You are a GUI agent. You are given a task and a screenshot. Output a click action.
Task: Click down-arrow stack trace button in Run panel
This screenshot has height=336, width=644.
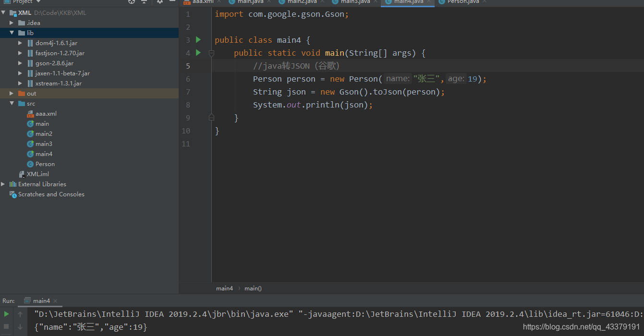20,327
